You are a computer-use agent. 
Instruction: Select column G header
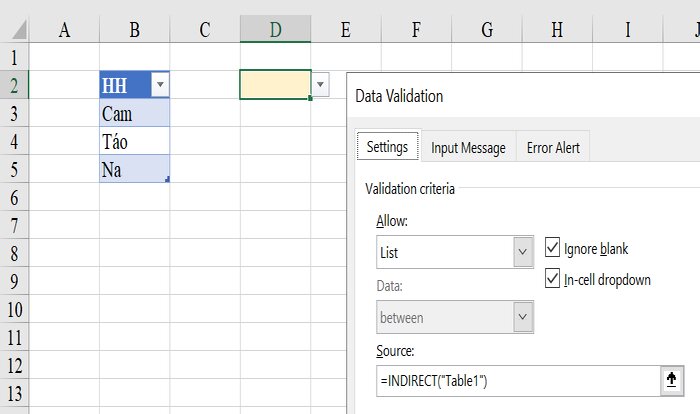tap(487, 29)
